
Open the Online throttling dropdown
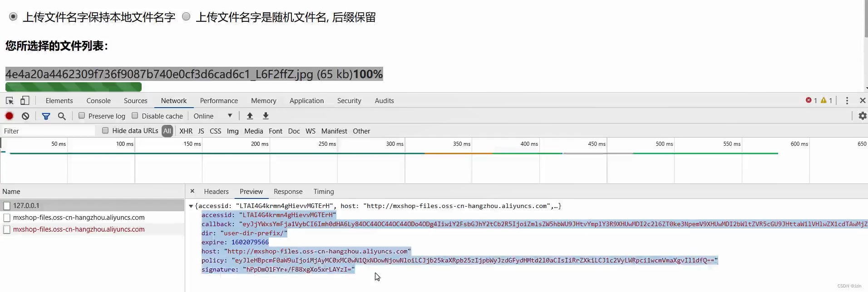tap(213, 116)
